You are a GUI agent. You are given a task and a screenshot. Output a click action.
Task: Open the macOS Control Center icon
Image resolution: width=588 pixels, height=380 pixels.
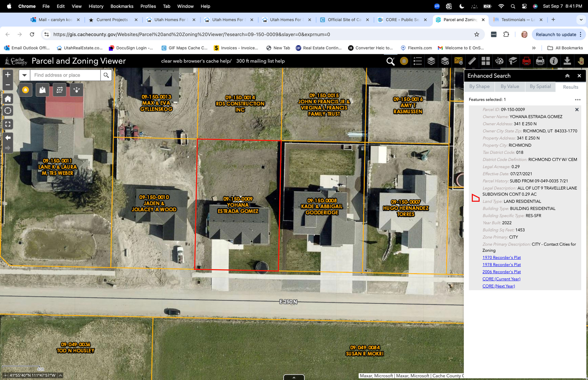(524, 6)
